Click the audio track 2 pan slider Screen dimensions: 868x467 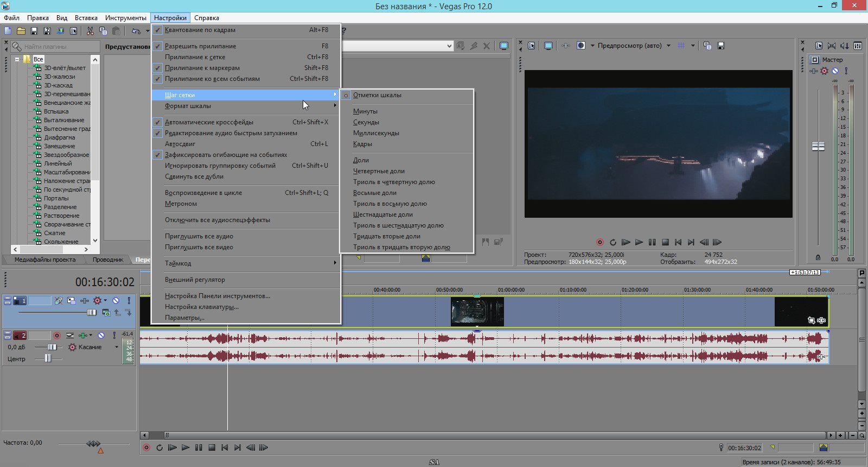[48, 358]
